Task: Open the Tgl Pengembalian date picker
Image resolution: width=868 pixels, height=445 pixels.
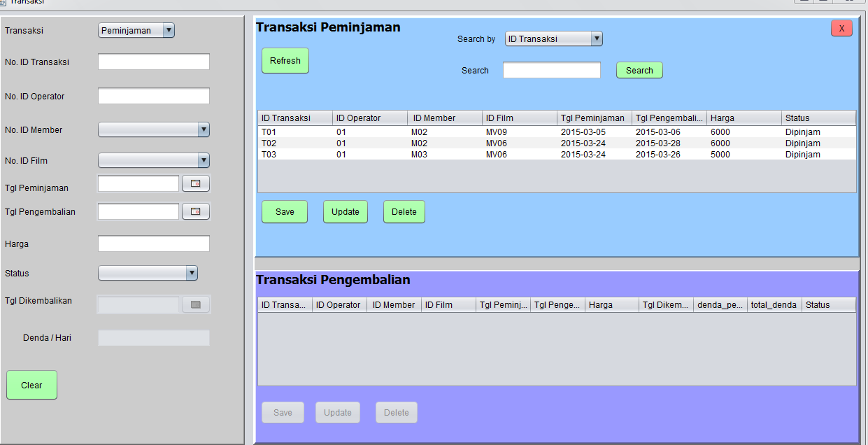Action: tap(195, 211)
